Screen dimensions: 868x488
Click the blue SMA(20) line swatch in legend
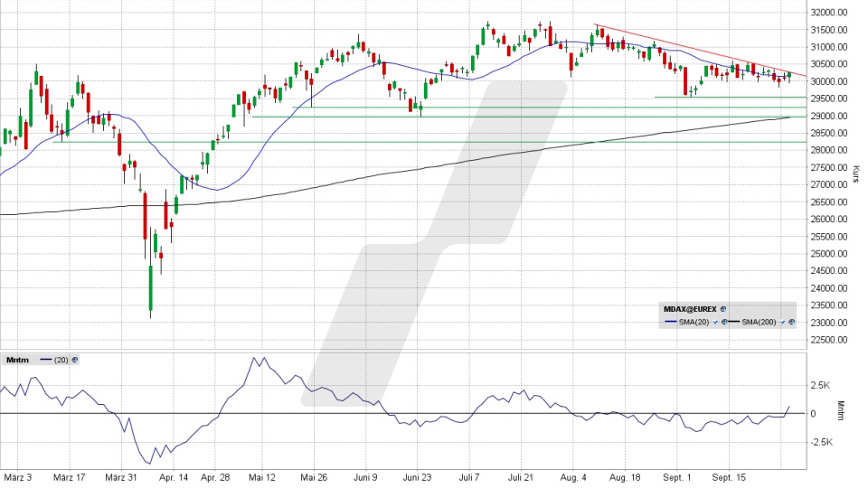pos(671,322)
